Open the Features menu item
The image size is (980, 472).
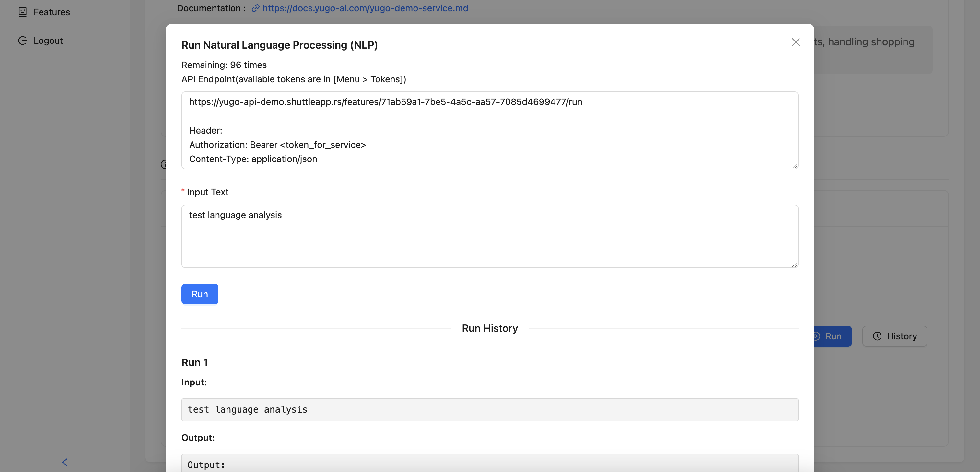pos(51,12)
